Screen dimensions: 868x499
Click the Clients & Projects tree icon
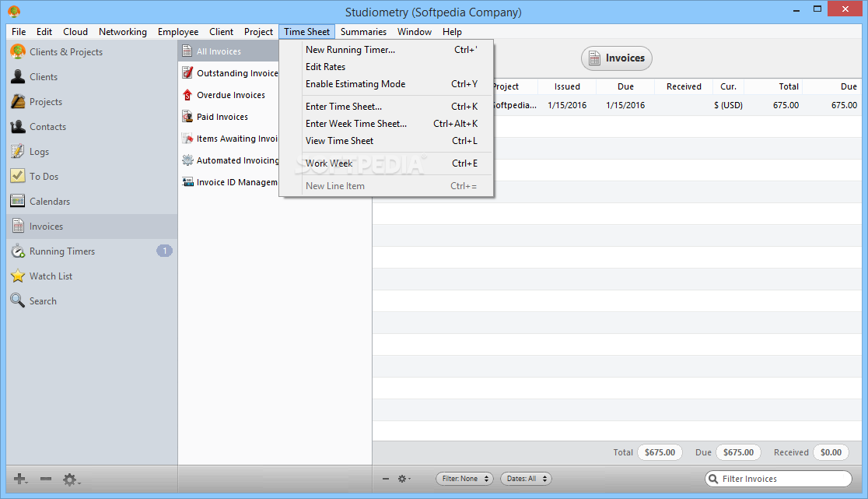click(18, 51)
